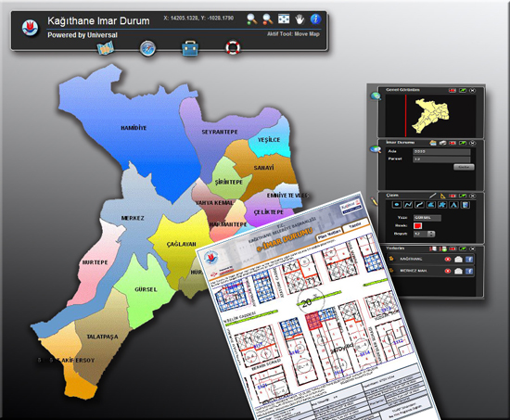Click the first document icon in bottom panel header
Screen dimensions: 510x420
[x=433, y=248]
